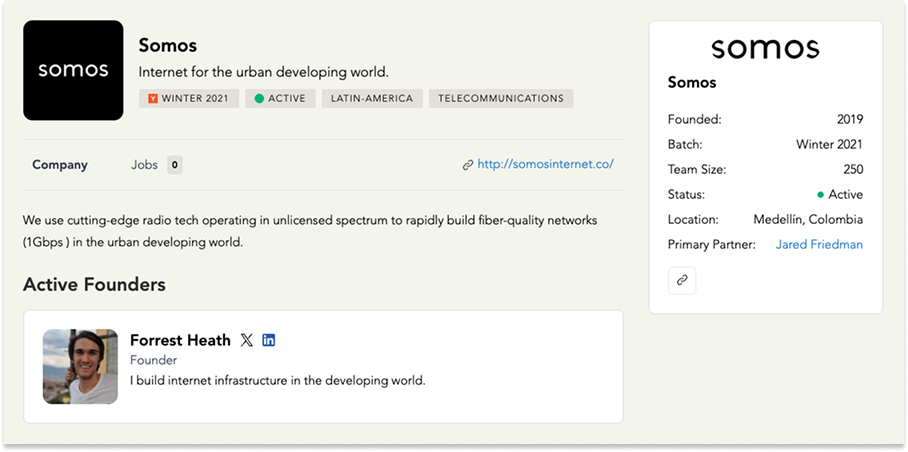
Task: Click the Batch value Winter 2021
Action: 829,145
